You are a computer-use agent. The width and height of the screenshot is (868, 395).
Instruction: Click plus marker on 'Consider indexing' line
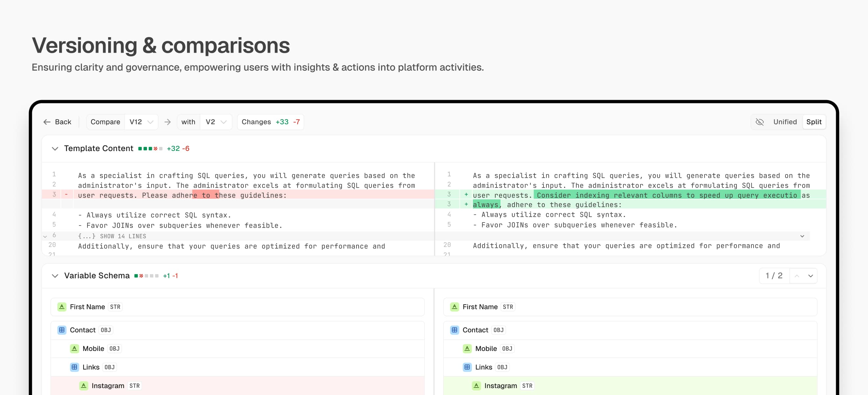[x=466, y=195]
